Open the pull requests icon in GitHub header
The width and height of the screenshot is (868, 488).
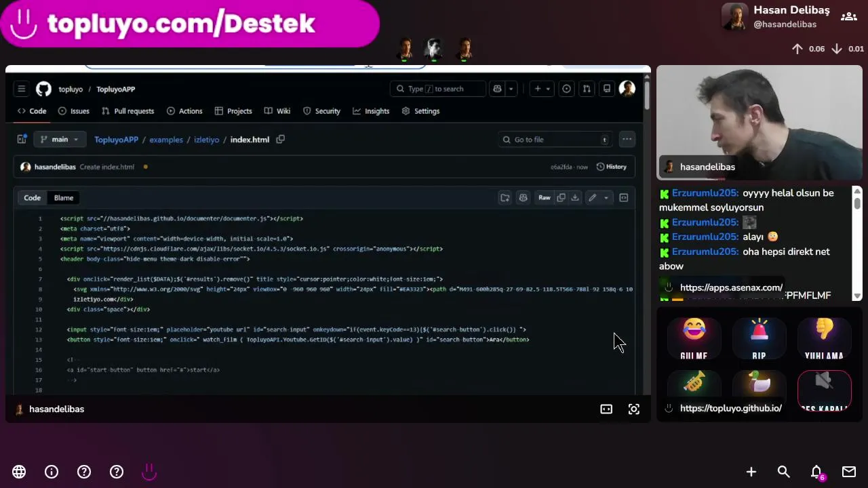pyautogui.click(x=587, y=89)
